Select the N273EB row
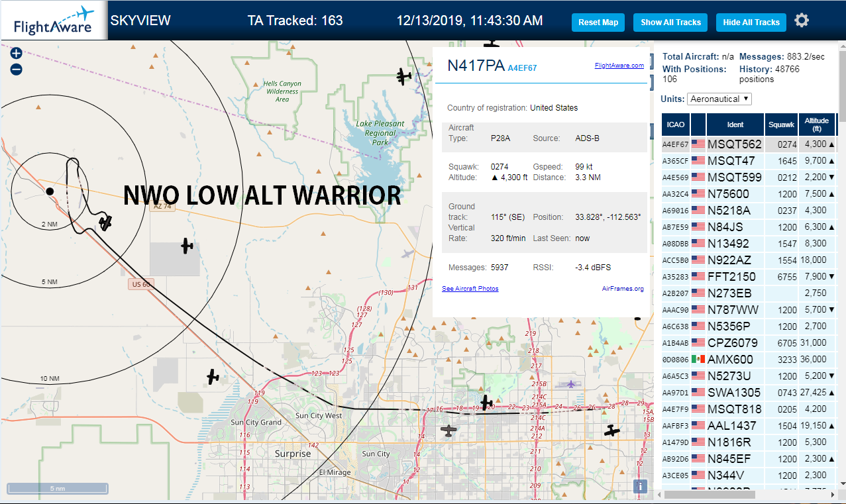 749,293
